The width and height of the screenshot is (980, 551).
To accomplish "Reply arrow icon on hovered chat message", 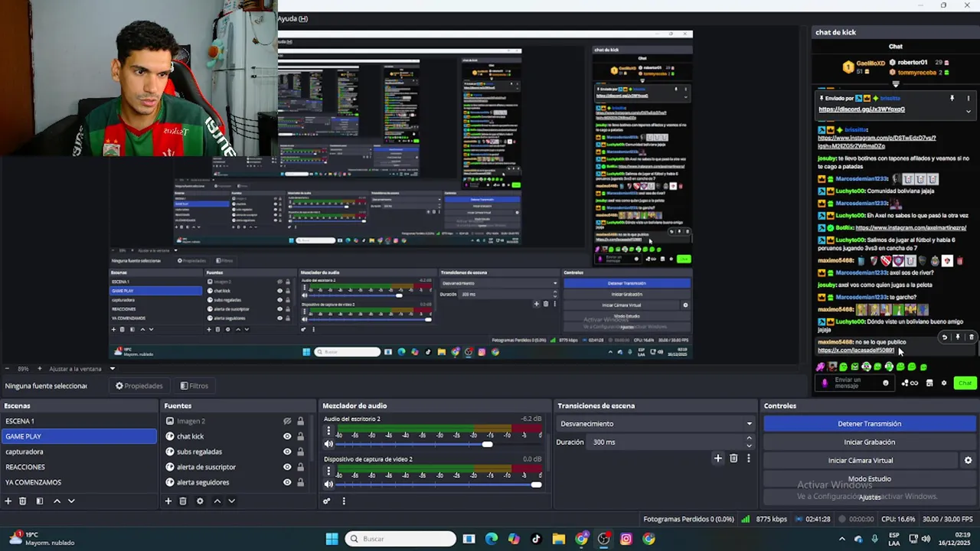I will [x=945, y=337].
